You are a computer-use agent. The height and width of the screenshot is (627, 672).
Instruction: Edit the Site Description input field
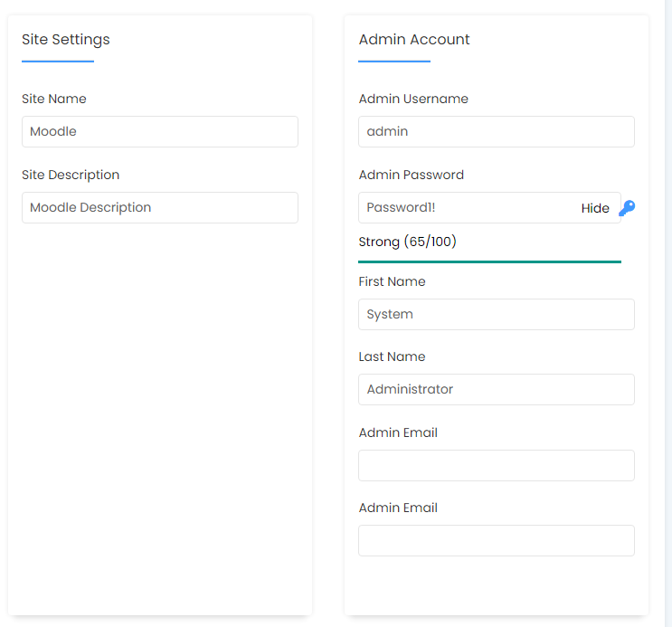tap(160, 207)
